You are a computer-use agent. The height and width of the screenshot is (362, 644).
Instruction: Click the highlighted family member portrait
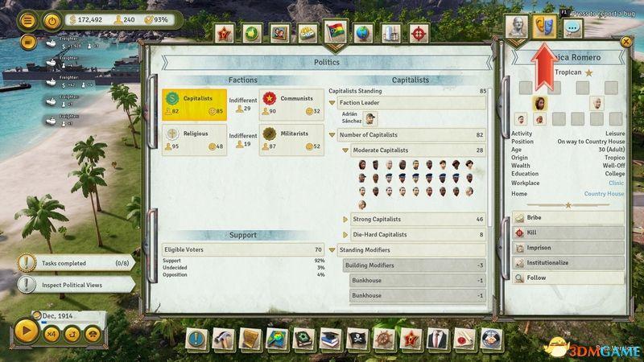click(x=539, y=103)
